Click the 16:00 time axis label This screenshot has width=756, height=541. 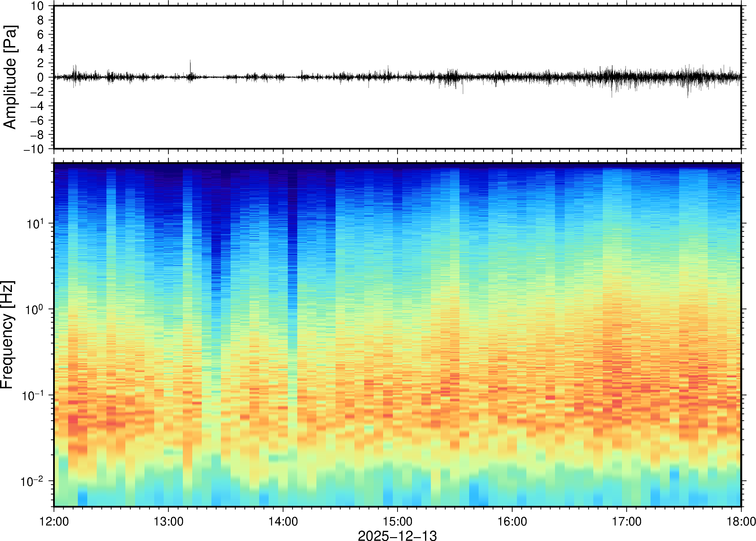coord(512,521)
